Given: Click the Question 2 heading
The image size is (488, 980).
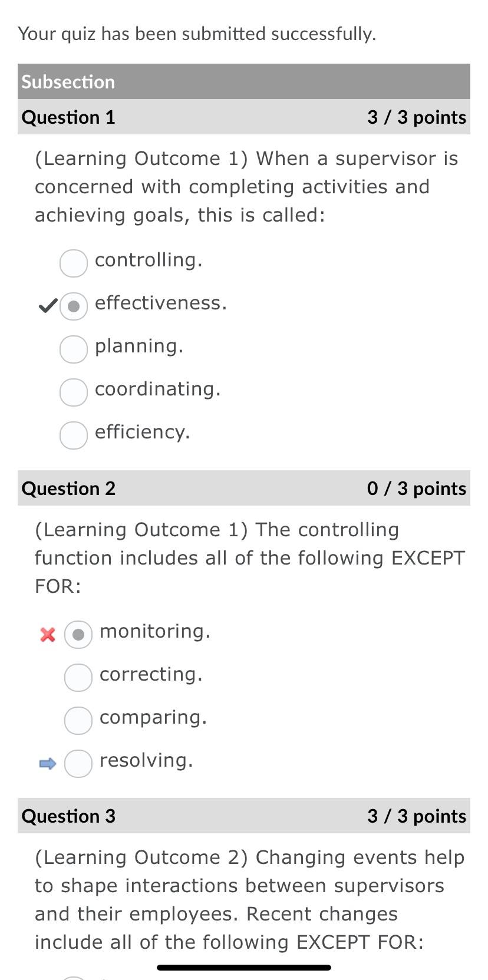Looking at the screenshot, I should tap(68, 489).
